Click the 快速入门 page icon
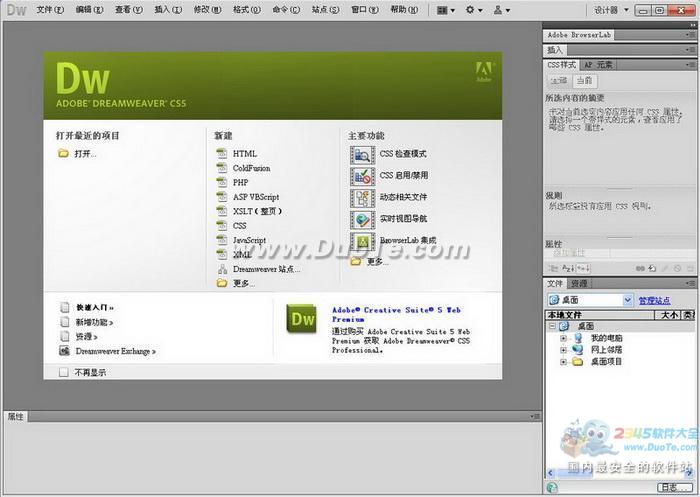Screen dimensions: 700x497 click(x=65, y=307)
